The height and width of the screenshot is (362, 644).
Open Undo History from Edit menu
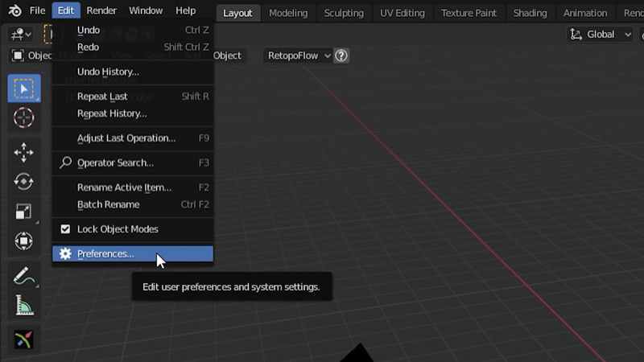pyautogui.click(x=133, y=72)
